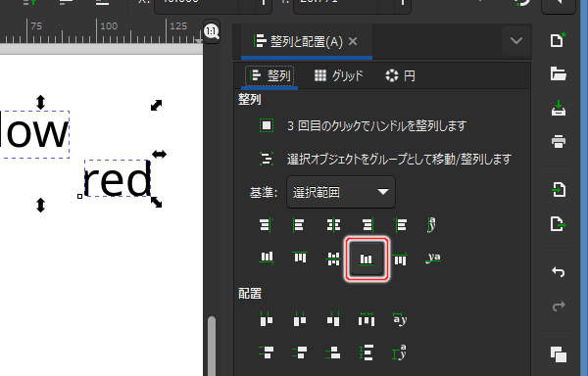Distribute left edges equidistantly
588x376 pixels.
click(267, 319)
